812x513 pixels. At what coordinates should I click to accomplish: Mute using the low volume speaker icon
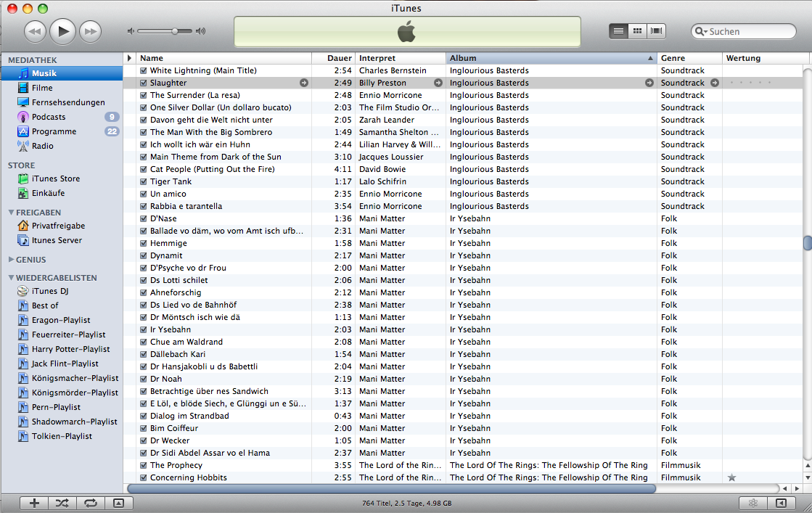coord(131,31)
